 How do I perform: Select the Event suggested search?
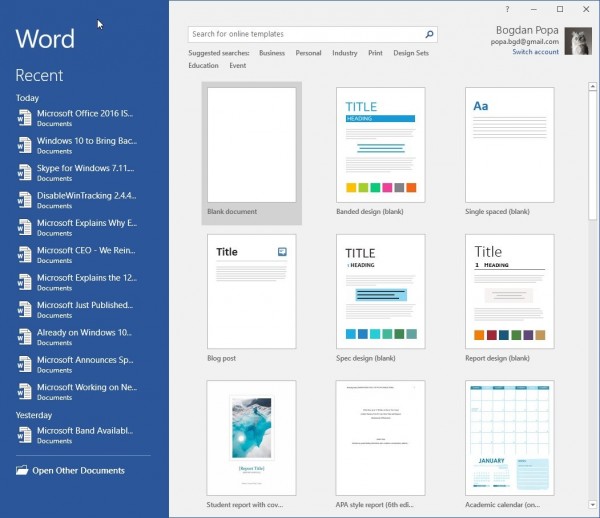click(x=238, y=65)
